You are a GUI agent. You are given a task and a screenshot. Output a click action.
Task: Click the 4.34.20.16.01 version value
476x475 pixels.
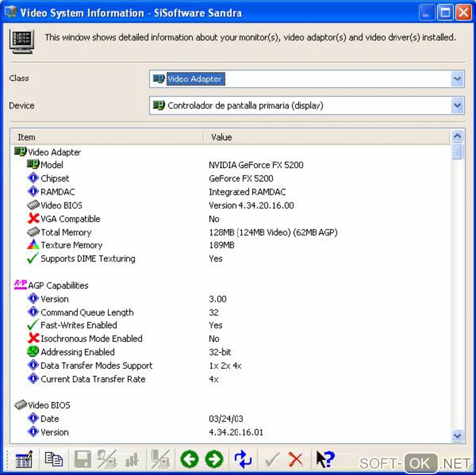point(236,432)
